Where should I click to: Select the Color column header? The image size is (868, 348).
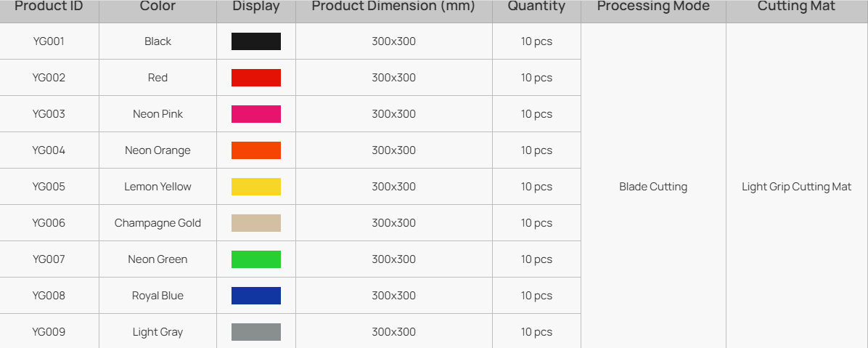tap(157, 7)
